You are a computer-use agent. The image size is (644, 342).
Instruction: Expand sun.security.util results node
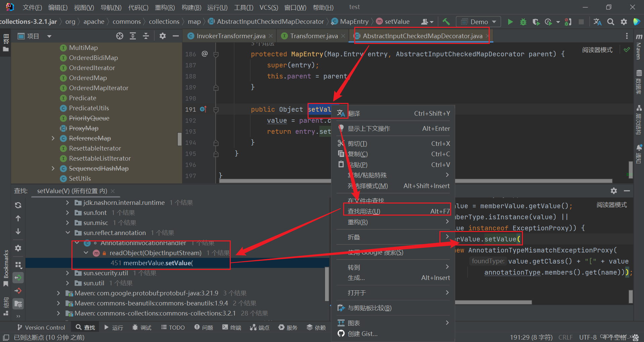pyautogui.click(x=67, y=273)
